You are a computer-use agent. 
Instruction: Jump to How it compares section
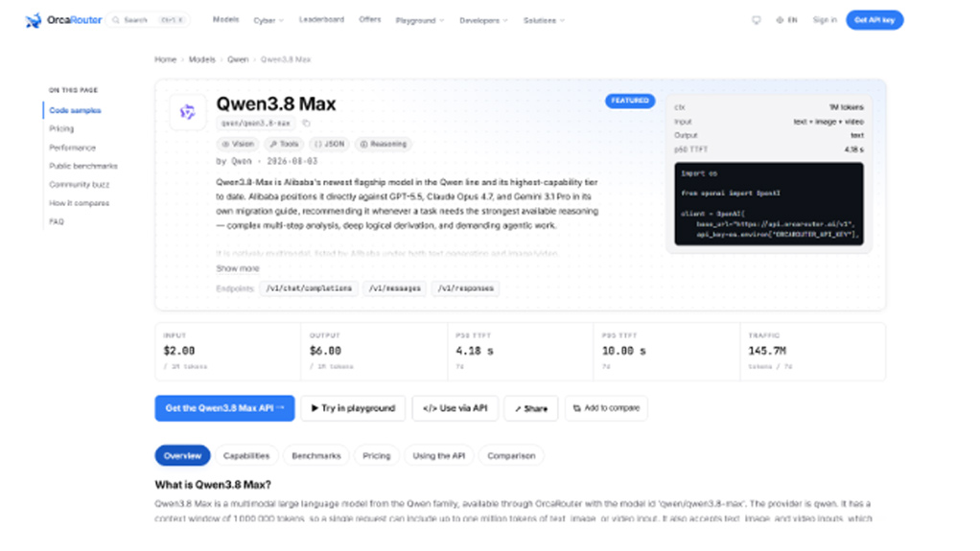[x=80, y=203]
